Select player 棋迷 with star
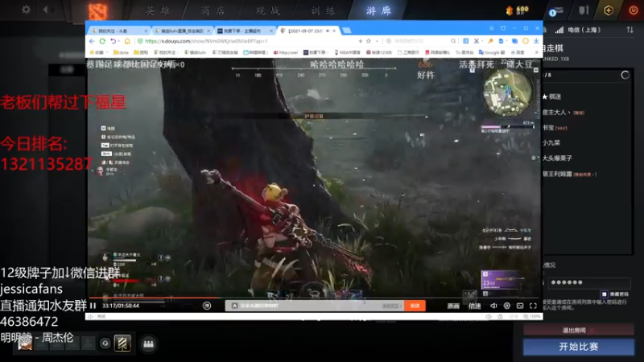This screenshot has height=362, width=644. pyautogui.click(x=551, y=97)
